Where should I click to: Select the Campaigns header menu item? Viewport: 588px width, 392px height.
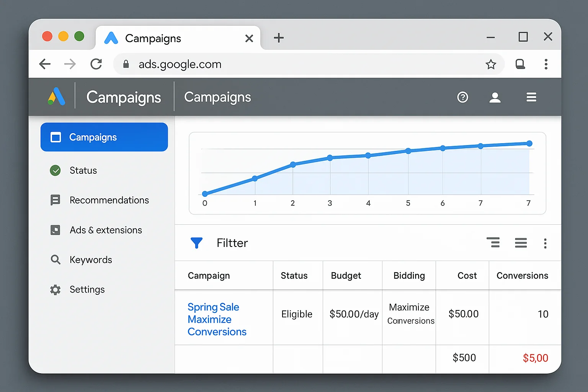(x=217, y=97)
